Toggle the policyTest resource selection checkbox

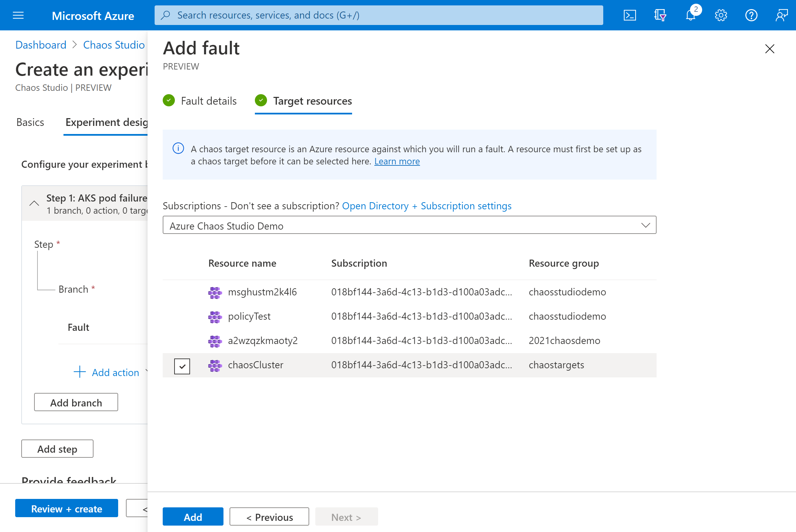click(182, 317)
